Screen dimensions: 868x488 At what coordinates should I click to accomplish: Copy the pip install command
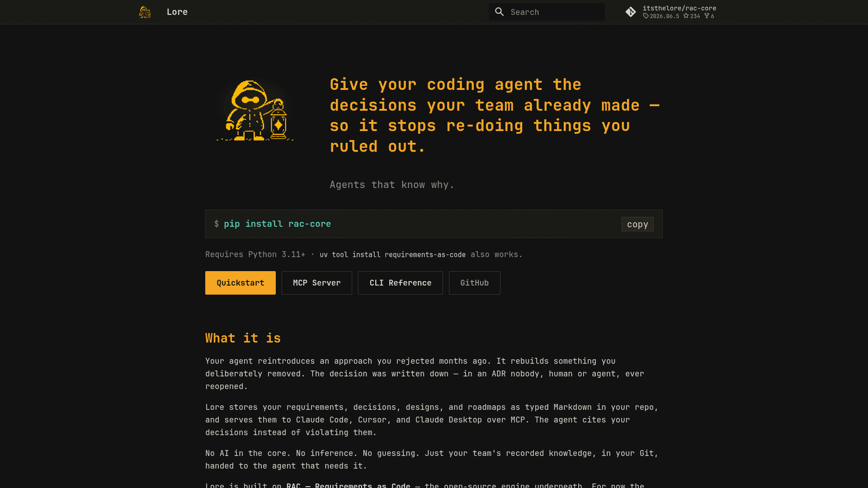pos(637,224)
